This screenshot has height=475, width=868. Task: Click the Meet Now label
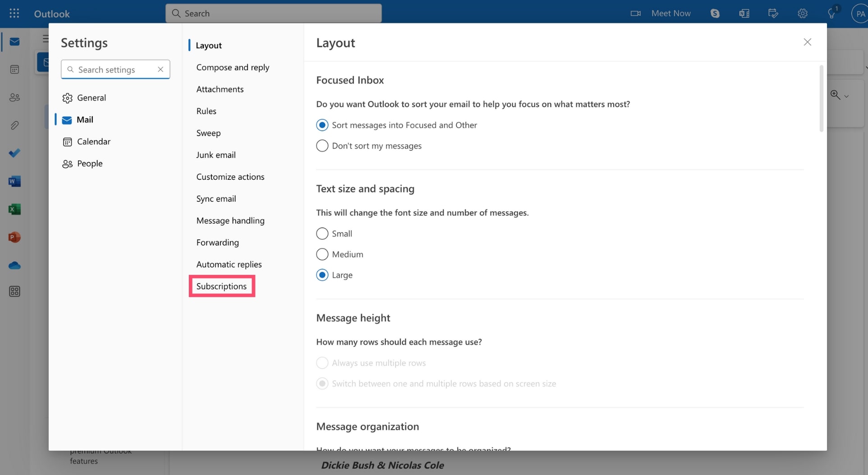[x=671, y=14]
